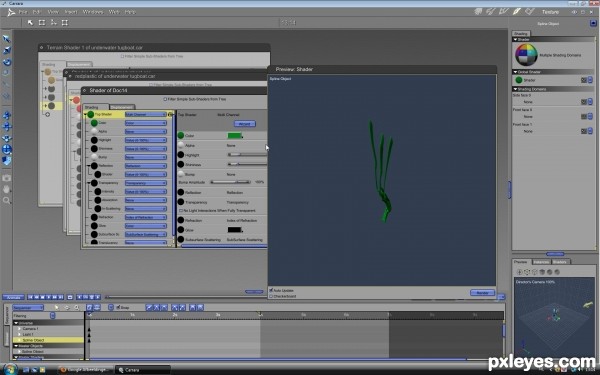Open the Edit menu
600x375 pixels.
point(37,12)
